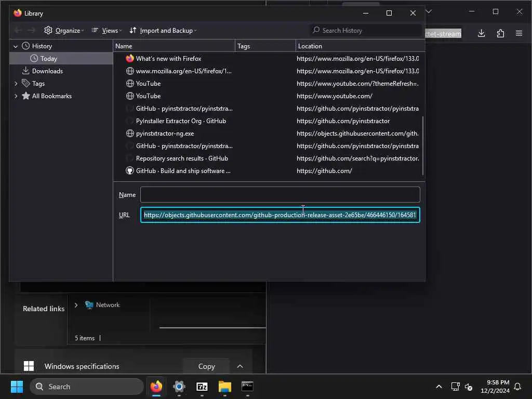
Task: Select Today under History
Action: 61,59
